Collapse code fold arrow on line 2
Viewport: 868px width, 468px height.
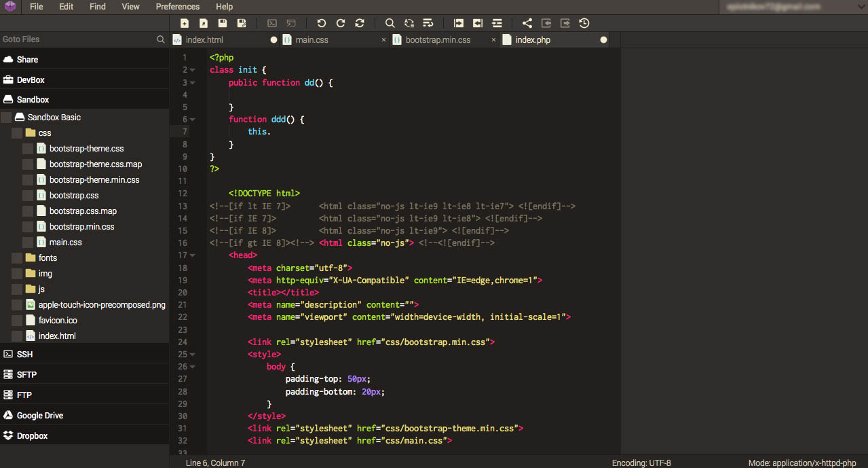pos(193,70)
